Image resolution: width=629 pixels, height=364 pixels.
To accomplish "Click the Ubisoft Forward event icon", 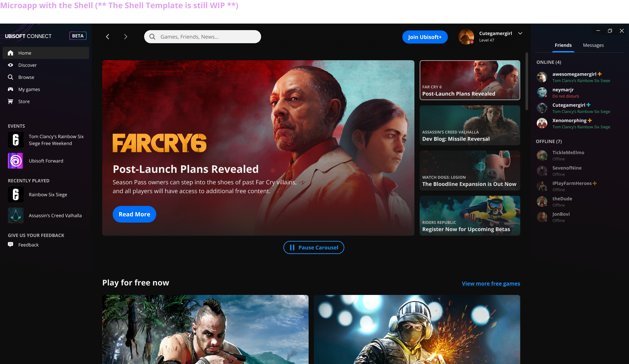I will point(15,160).
